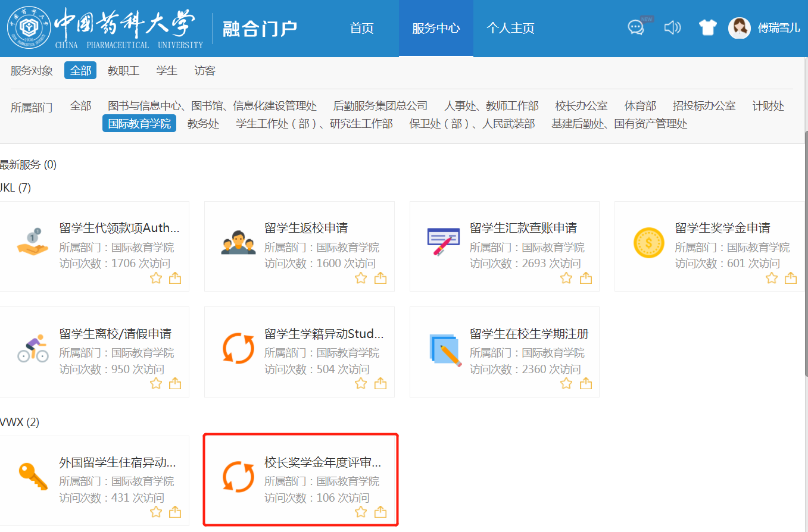Select the 计财处 department filter
Image resolution: width=808 pixels, height=532 pixels.
click(768, 106)
